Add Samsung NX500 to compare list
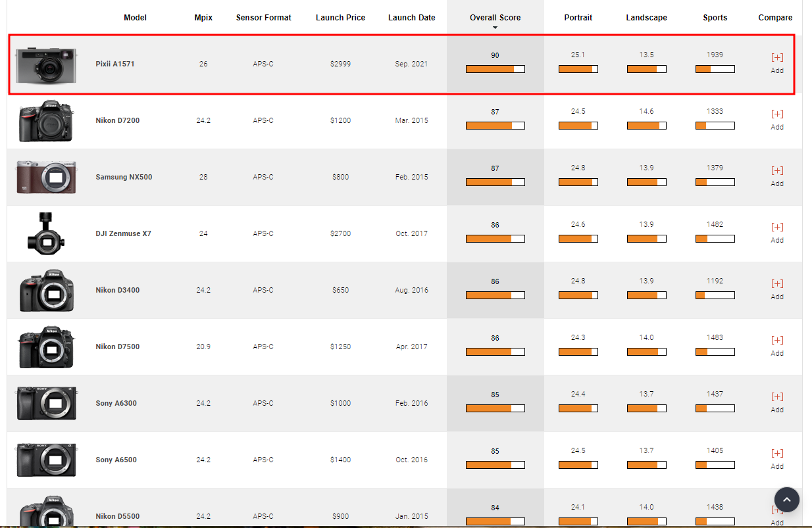The image size is (812, 528). point(777,176)
